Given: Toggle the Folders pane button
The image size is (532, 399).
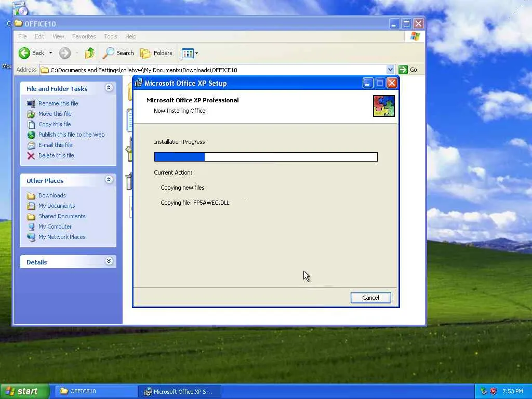Looking at the screenshot, I should point(156,53).
